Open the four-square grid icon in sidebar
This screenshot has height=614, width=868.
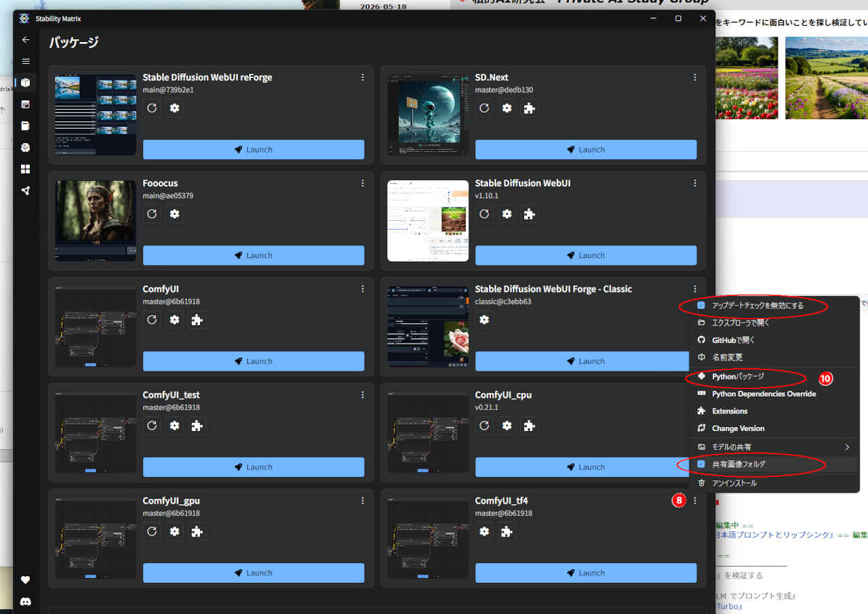click(x=26, y=169)
